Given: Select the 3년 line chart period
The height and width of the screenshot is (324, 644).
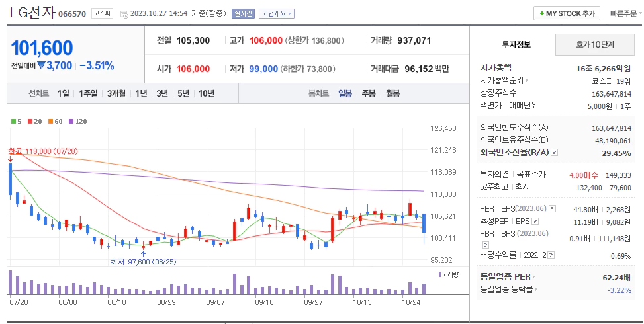Looking at the screenshot, I should point(162,93).
